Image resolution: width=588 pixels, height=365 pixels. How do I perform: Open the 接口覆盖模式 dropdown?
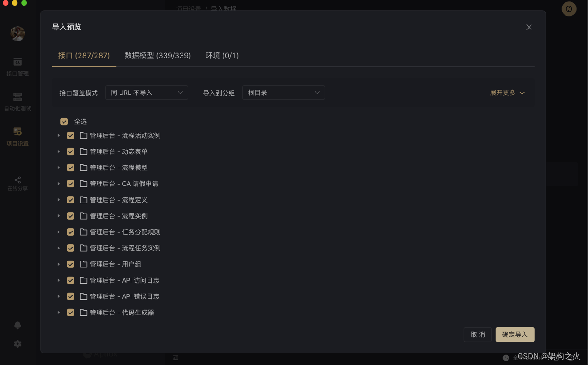[x=146, y=93]
